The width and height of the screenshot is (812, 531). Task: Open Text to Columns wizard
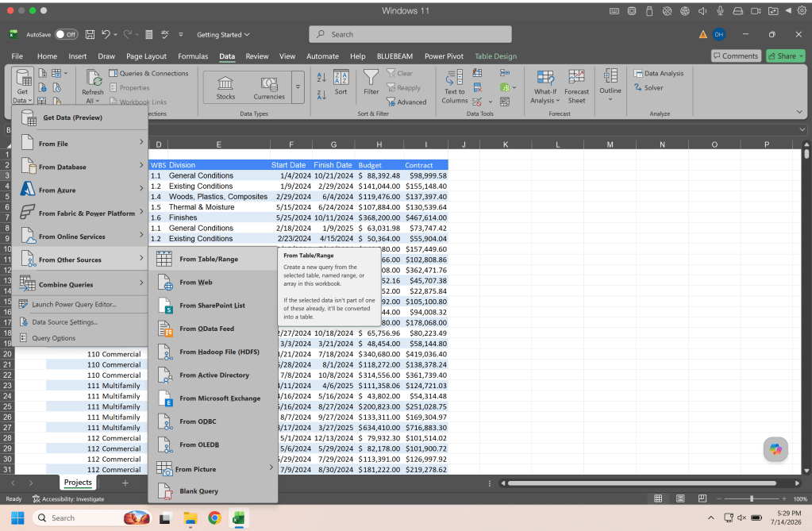pos(455,87)
